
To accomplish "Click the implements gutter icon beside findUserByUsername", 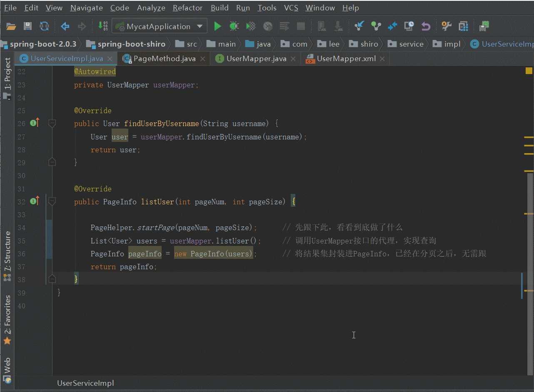I will coord(35,123).
